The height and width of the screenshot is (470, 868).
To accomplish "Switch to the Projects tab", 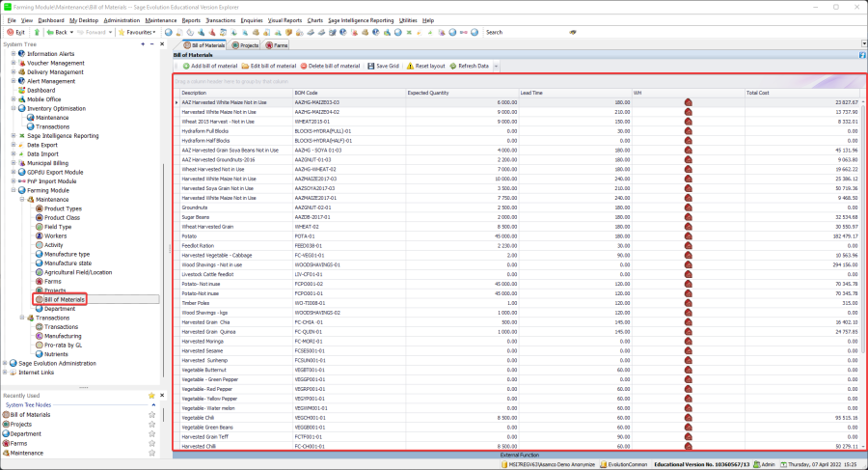I will (245, 44).
